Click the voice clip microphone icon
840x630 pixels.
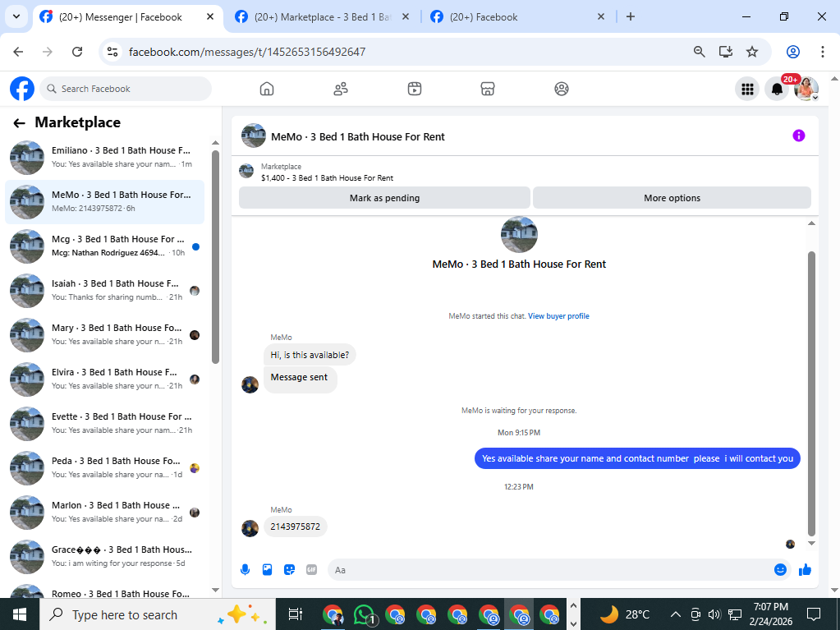pos(246,570)
